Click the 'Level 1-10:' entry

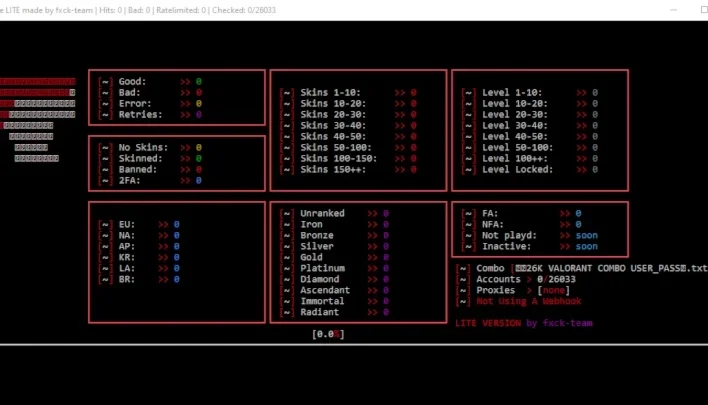click(530, 93)
